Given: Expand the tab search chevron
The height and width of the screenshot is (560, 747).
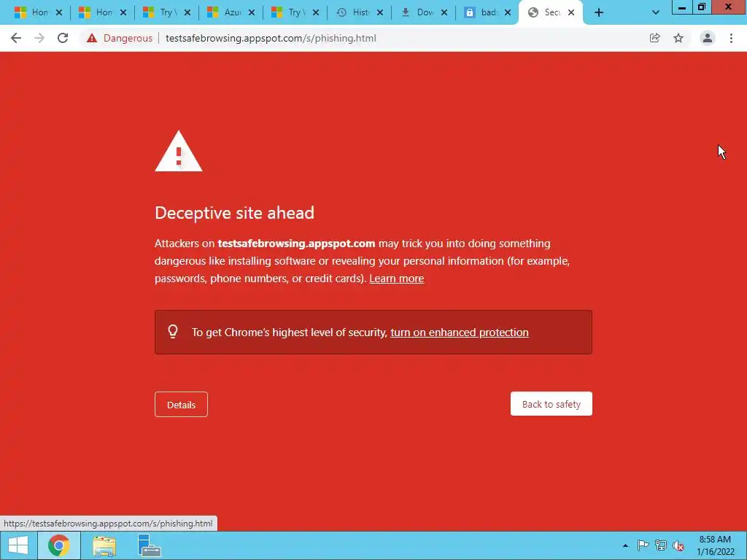Looking at the screenshot, I should click(x=656, y=12).
